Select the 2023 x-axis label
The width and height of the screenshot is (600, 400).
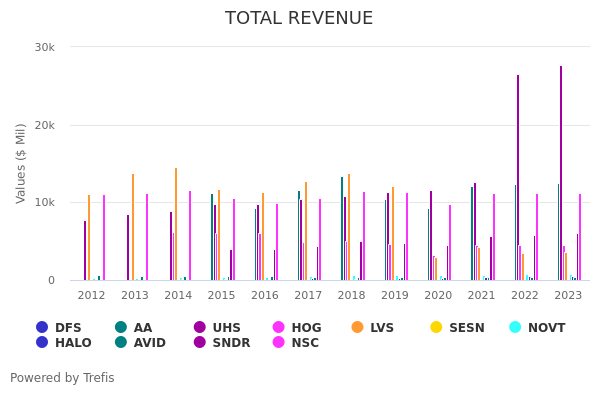[568, 295]
